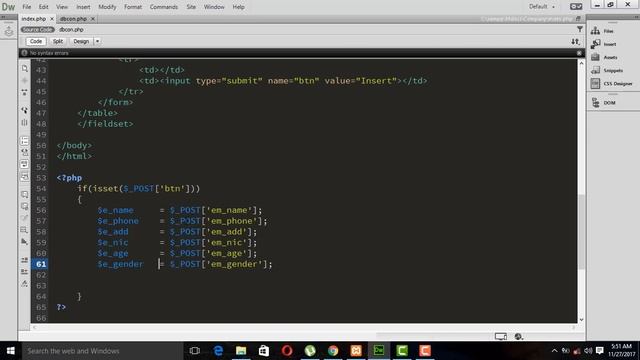Open the Help menu
The height and width of the screenshot is (360, 640).
pyautogui.click(x=238, y=7)
